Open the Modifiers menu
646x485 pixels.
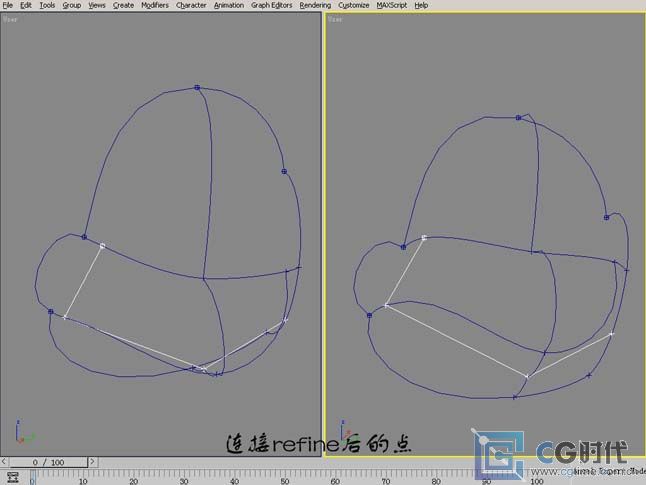pos(155,5)
